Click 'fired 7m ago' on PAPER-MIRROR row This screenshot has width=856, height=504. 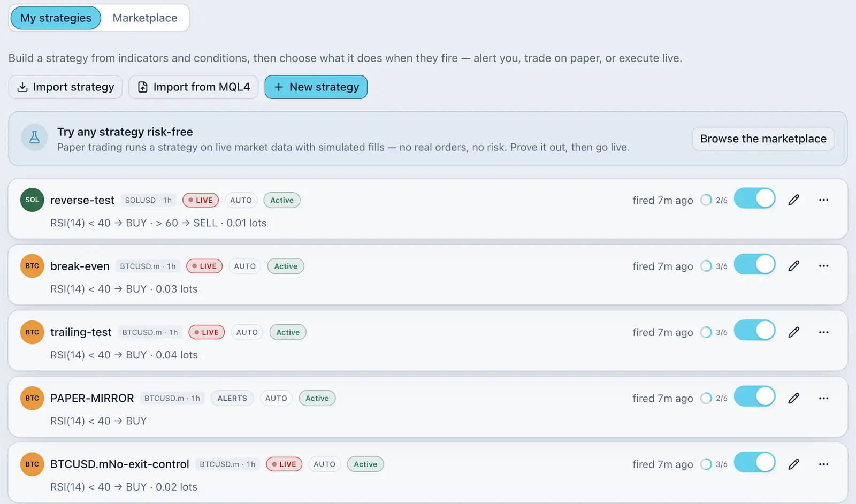point(663,398)
